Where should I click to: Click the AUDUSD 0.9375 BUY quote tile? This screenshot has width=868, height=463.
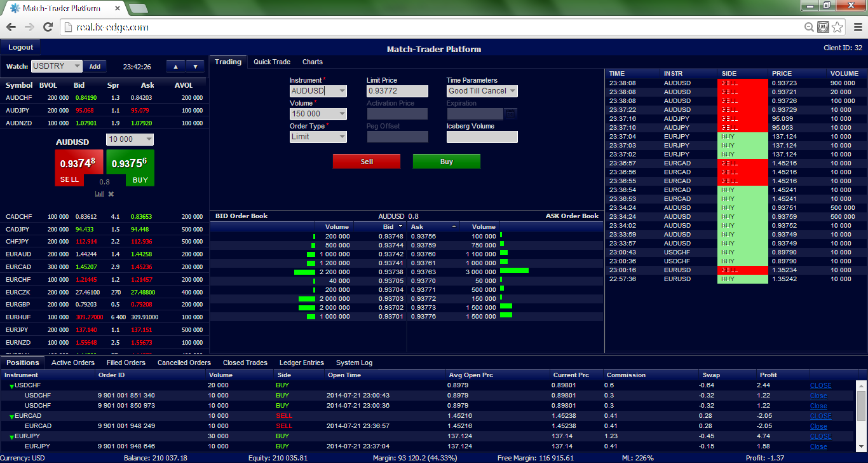130,167
